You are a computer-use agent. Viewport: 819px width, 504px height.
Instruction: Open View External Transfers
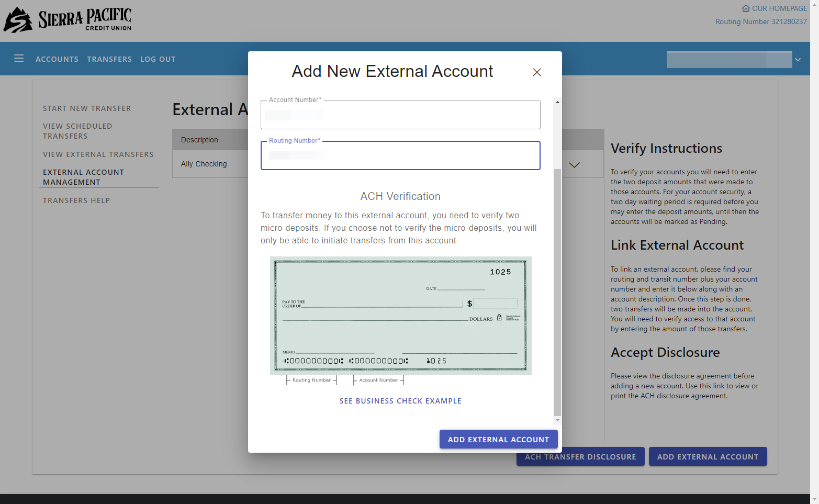[98, 154]
